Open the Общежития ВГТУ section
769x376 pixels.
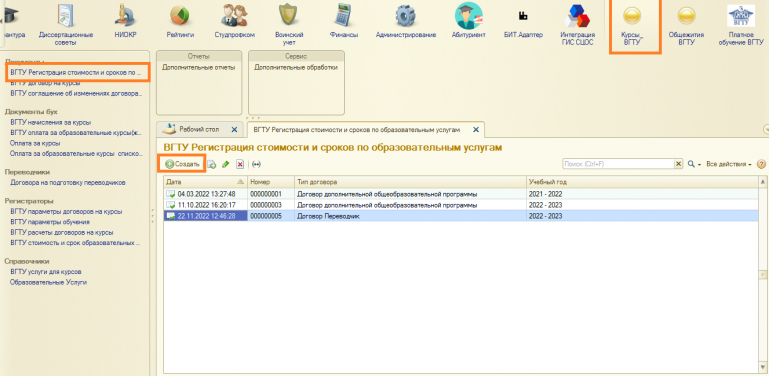point(686,25)
